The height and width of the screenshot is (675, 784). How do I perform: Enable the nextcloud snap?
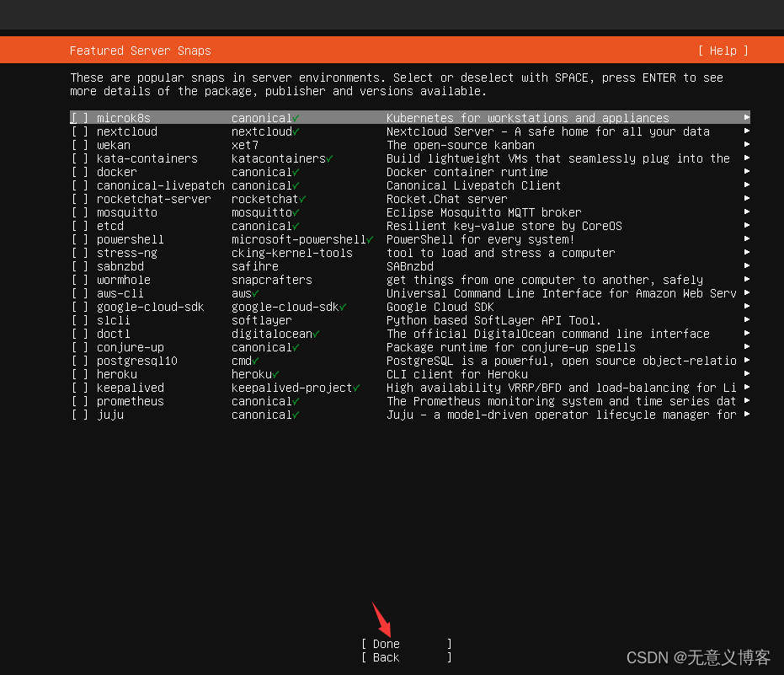(77, 131)
